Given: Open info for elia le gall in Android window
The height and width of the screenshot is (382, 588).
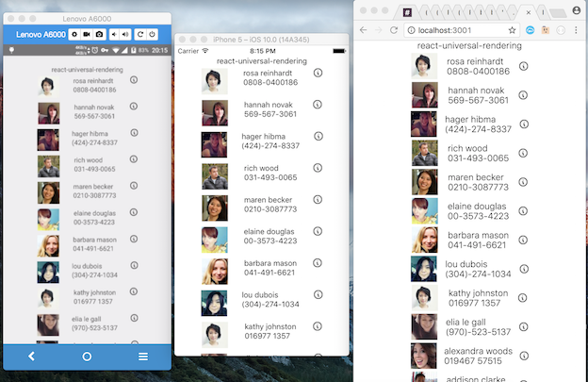Looking at the screenshot, I should (x=134, y=318).
